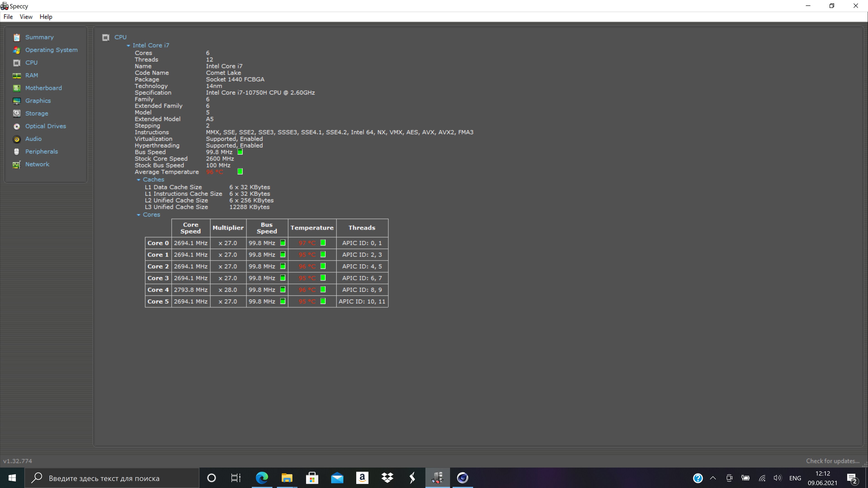Open the Network section icon
Screen dimensions: 868x488
pos(17,164)
